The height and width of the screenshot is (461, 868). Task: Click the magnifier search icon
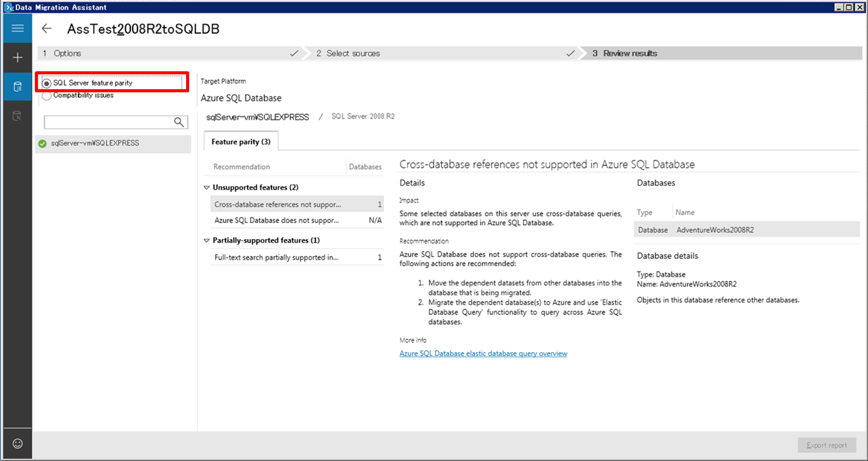[178, 122]
